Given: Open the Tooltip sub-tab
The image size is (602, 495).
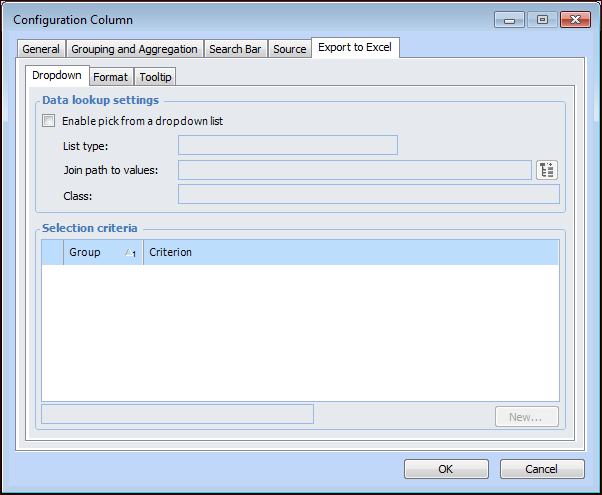Looking at the screenshot, I should click(156, 77).
